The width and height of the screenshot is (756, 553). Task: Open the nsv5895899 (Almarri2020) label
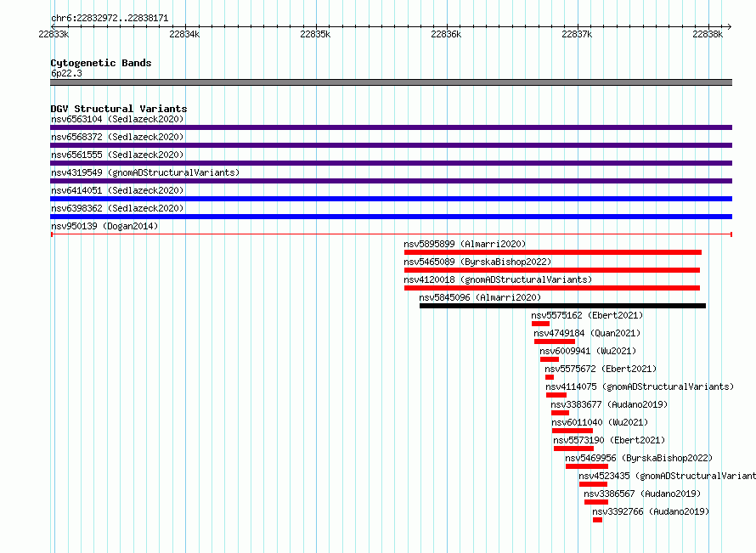coord(465,244)
